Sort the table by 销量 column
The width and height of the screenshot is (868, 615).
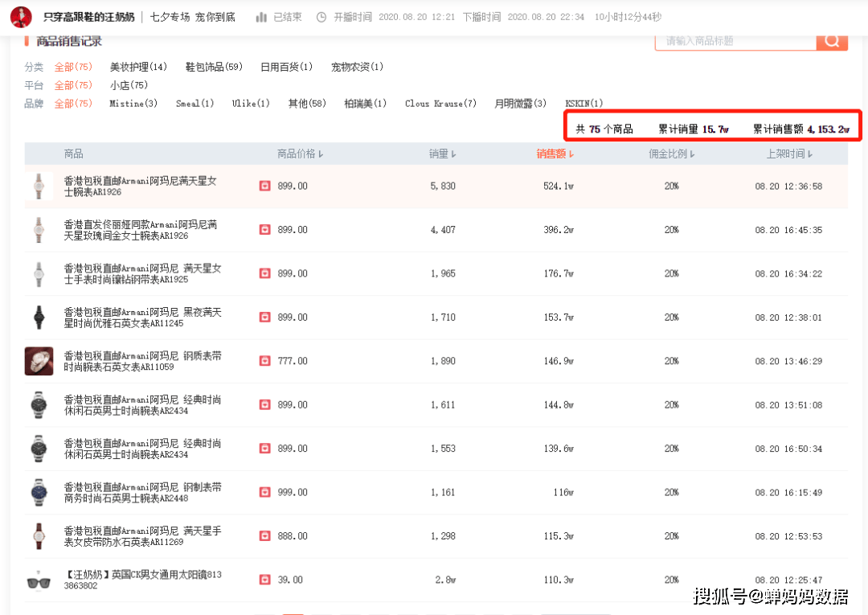[x=442, y=154]
